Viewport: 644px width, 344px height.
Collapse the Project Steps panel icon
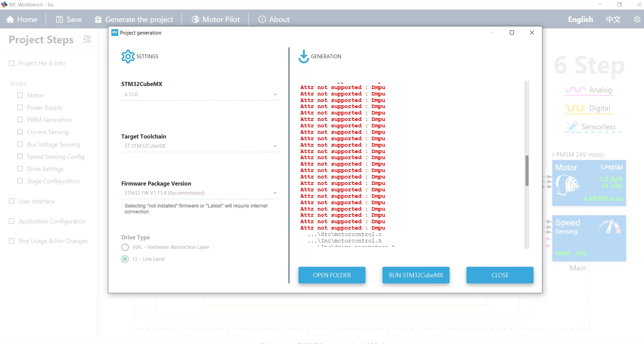coord(87,39)
